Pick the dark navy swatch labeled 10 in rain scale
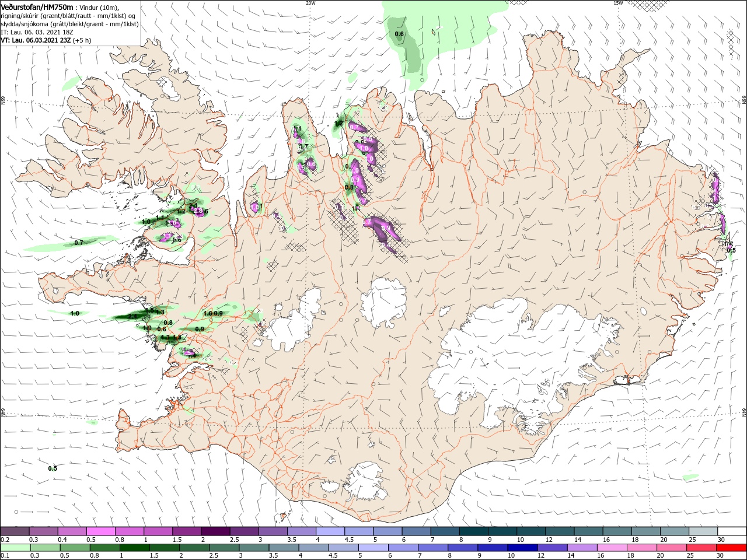747x560 pixels. click(522, 548)
